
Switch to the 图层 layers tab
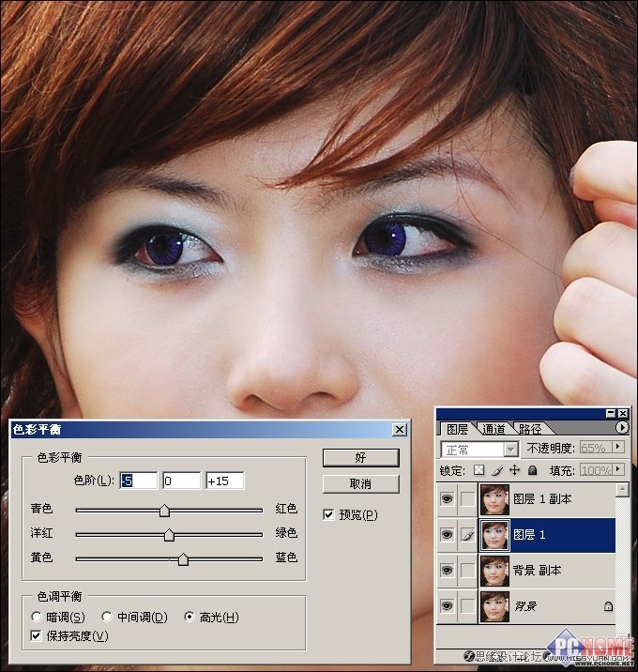(457, 429)
